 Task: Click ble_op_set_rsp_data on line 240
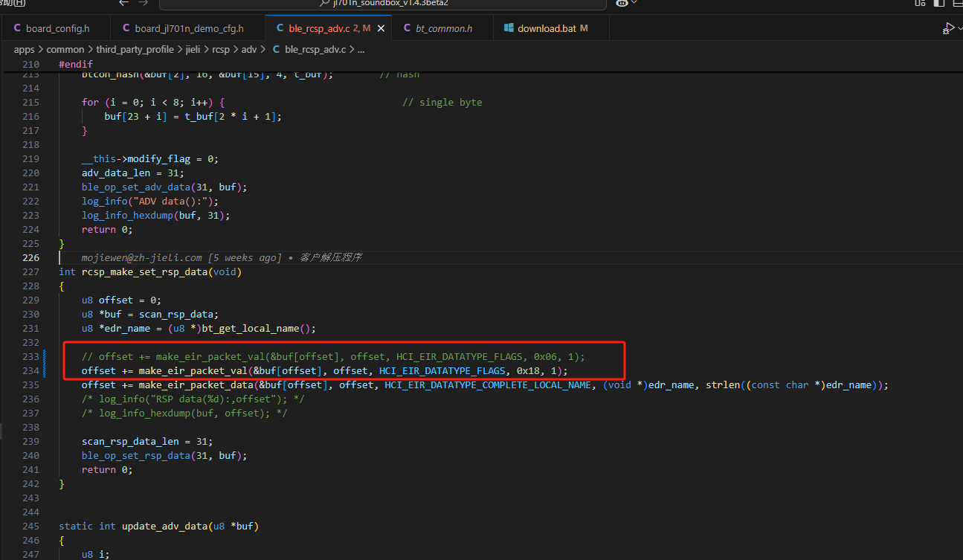136,455
